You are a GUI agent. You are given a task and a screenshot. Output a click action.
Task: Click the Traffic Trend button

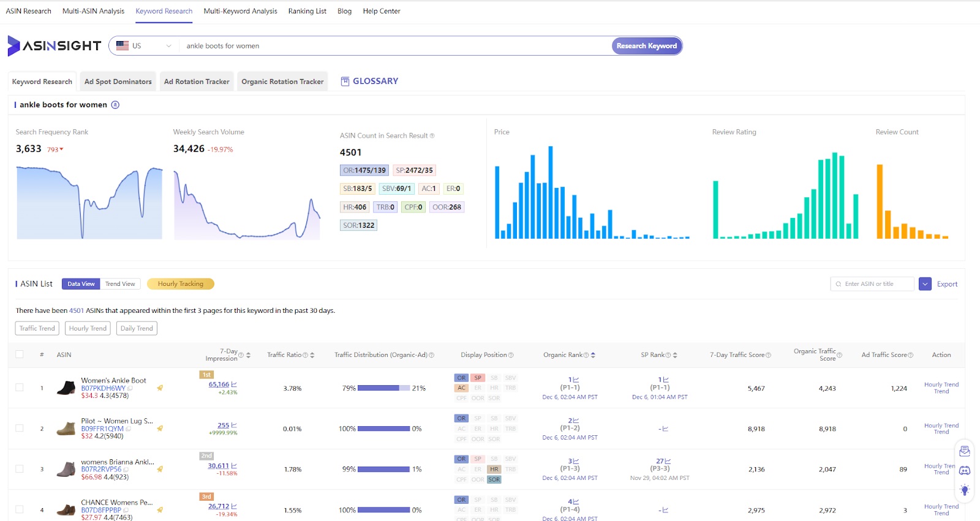pyautogui.click(x=37, y=328)
